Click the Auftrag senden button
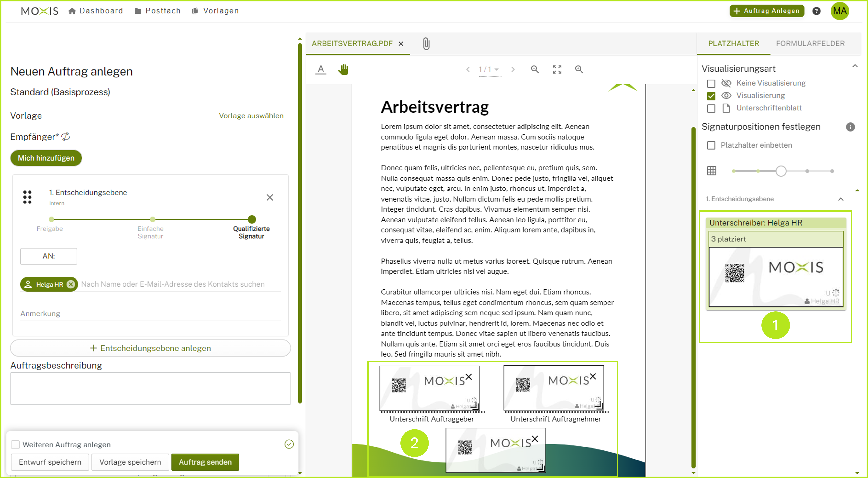The image size is (868, 478). coord(205,462)
